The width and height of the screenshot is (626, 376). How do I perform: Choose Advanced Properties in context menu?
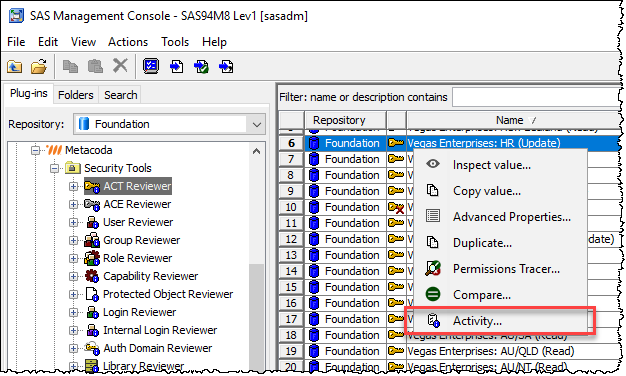500,217
